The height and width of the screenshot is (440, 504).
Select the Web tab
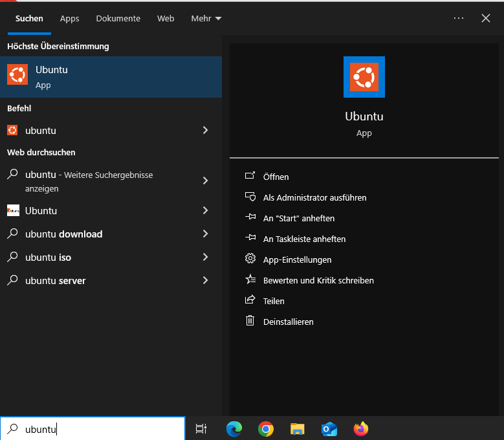166,19
